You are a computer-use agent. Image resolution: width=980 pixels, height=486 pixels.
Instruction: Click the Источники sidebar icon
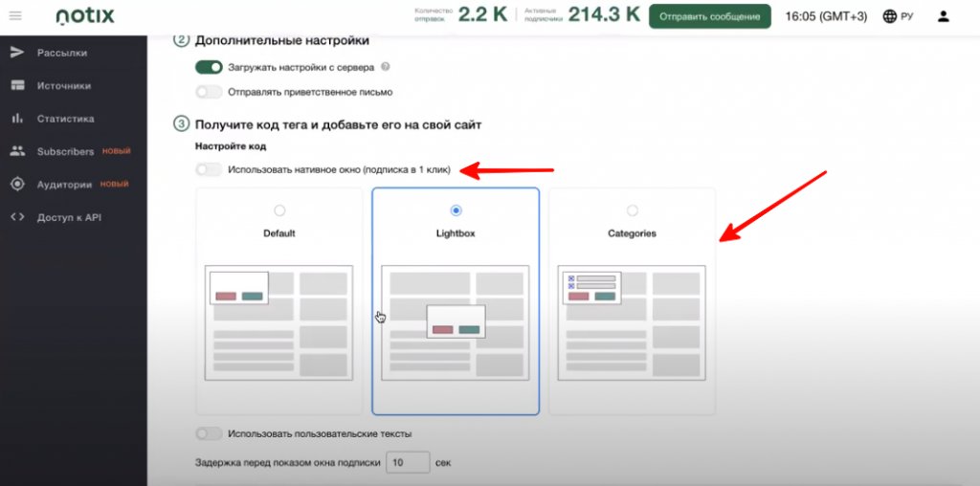[x=16, y=86]
